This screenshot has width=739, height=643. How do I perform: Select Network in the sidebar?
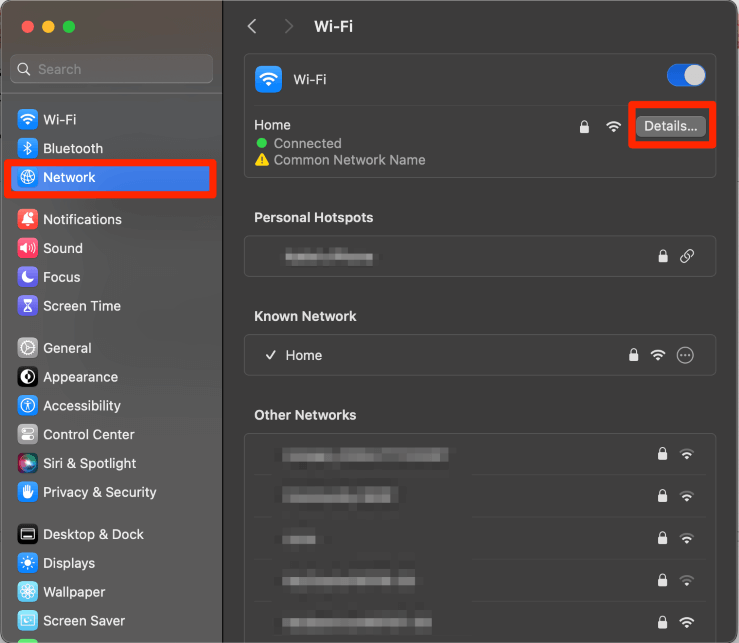pyautogui.click(x=69, y=177)
